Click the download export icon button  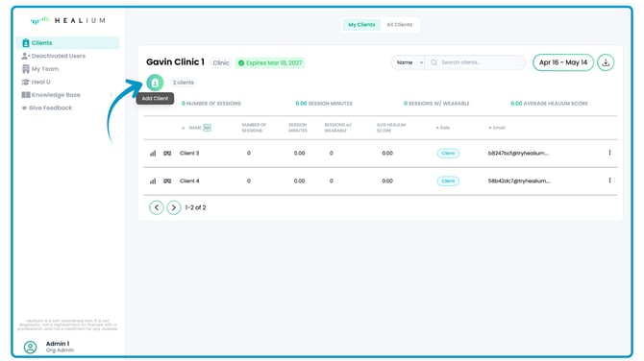click(x=606, y=62)
